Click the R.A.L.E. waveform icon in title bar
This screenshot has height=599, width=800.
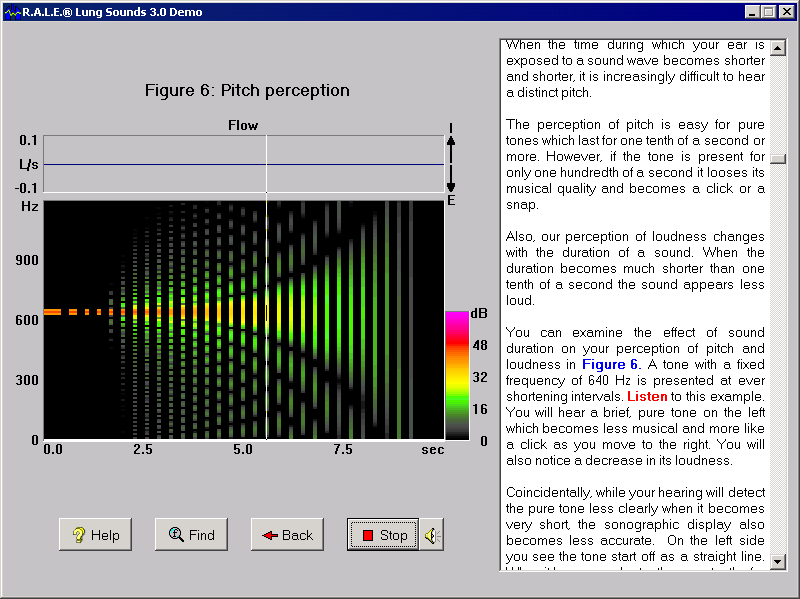click(14, 11)
